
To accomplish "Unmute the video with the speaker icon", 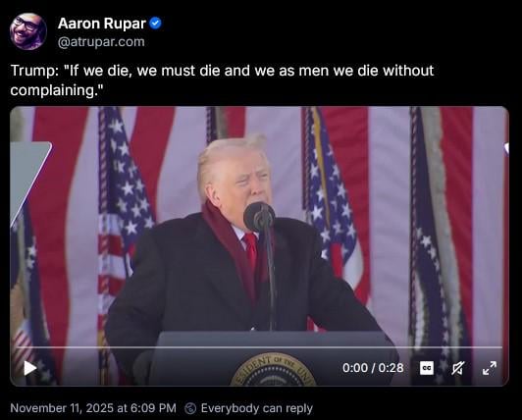I will pos(458,368).
